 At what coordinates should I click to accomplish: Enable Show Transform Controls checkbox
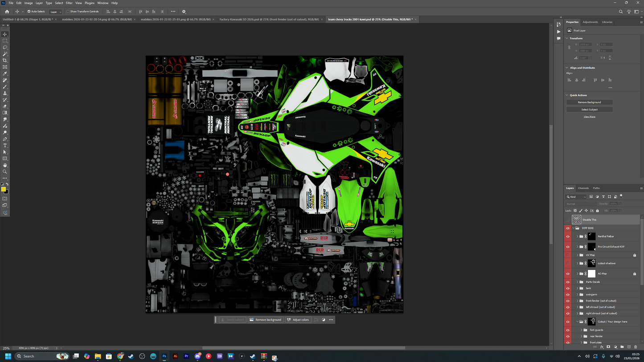point(68,12)
